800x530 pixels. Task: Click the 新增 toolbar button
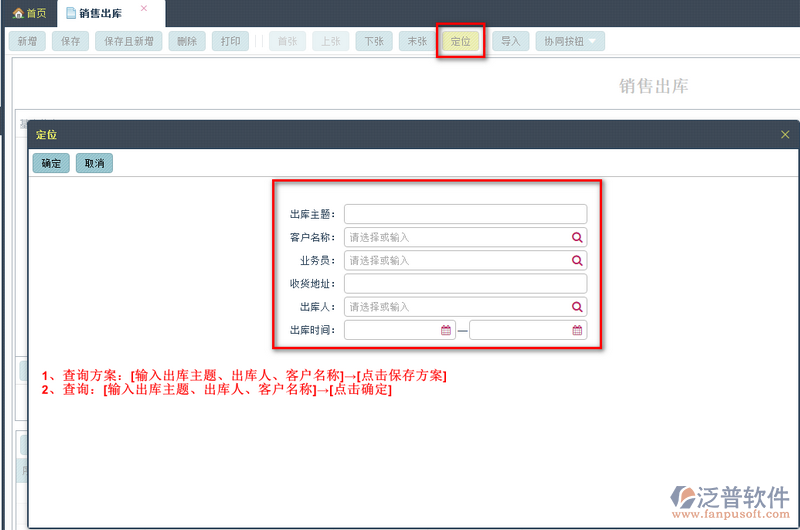(27, 41)
